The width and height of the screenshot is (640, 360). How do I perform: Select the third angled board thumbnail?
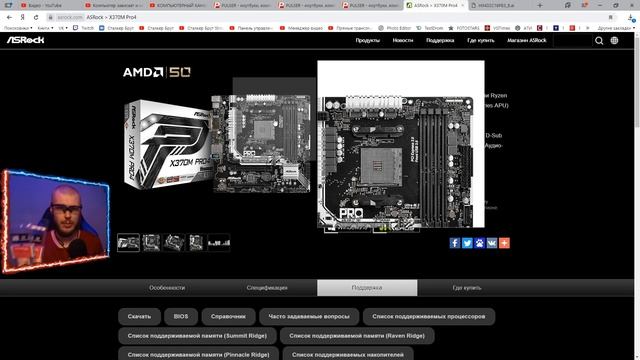point(174,242)
